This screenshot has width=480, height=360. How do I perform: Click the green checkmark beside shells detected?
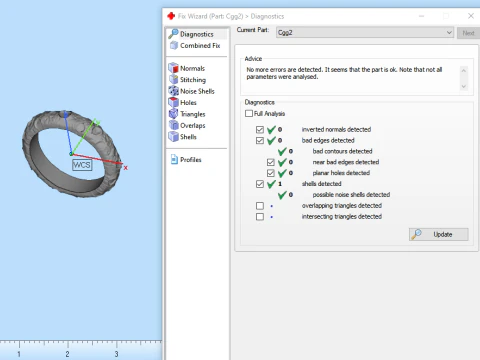(x=271, y=184)
